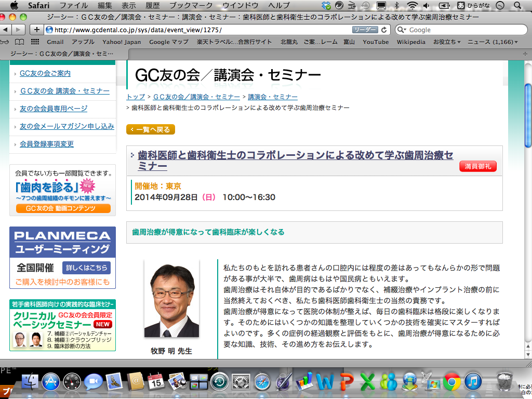The image size is (532, 399).
Task: Open iTunes from the Dock
Action: coord(473,382)
